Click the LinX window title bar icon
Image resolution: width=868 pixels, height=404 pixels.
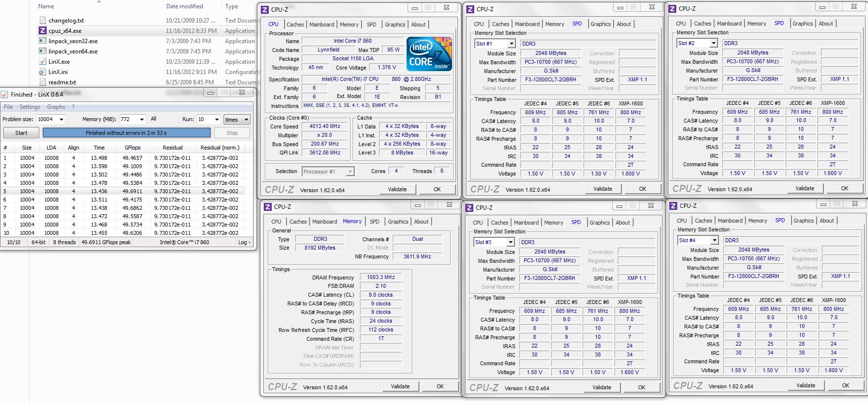4,95
